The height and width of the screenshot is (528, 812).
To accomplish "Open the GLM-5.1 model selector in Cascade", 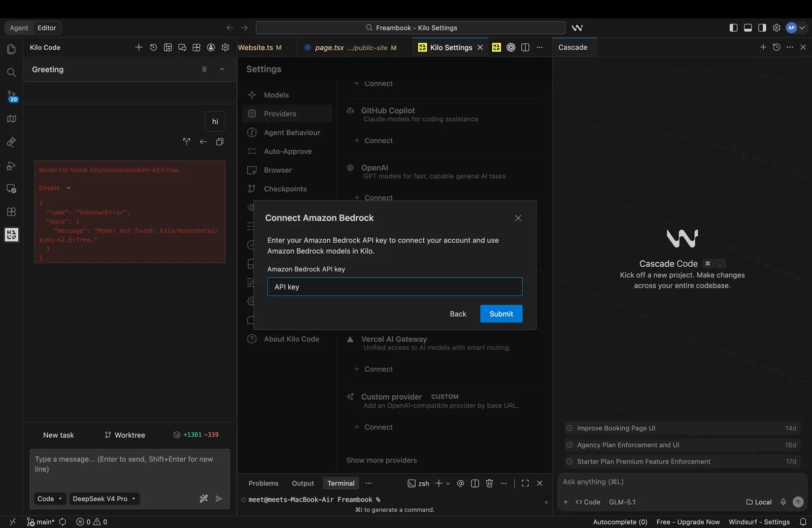I will pos(622,502).
